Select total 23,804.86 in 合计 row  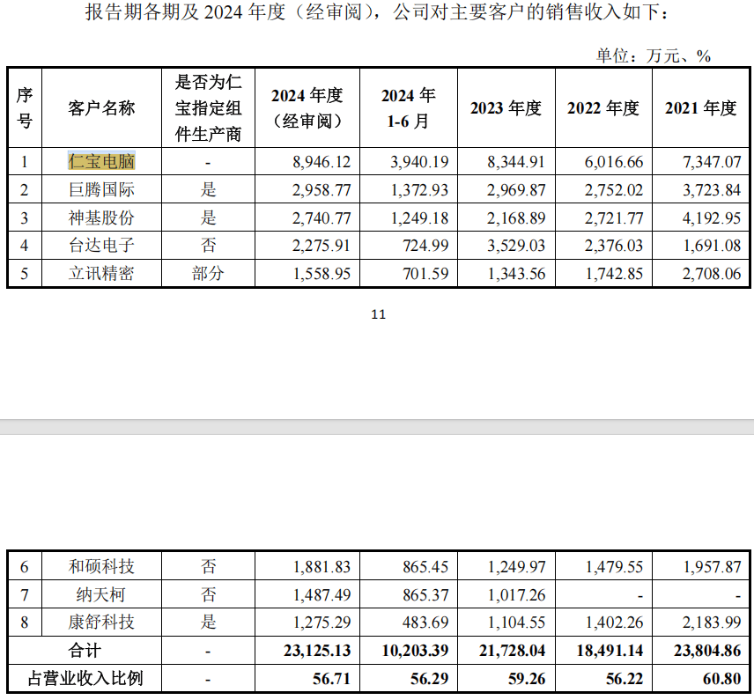pyautogui.click(x=707, y=651)
